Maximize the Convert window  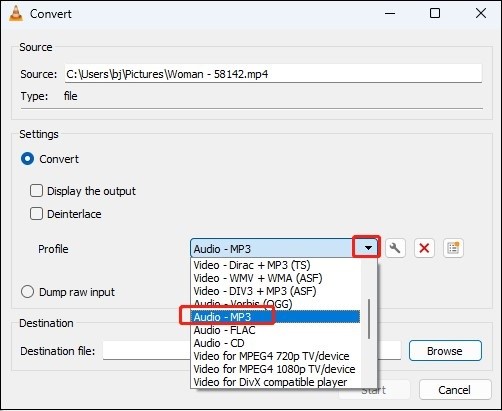pos(435,13)
